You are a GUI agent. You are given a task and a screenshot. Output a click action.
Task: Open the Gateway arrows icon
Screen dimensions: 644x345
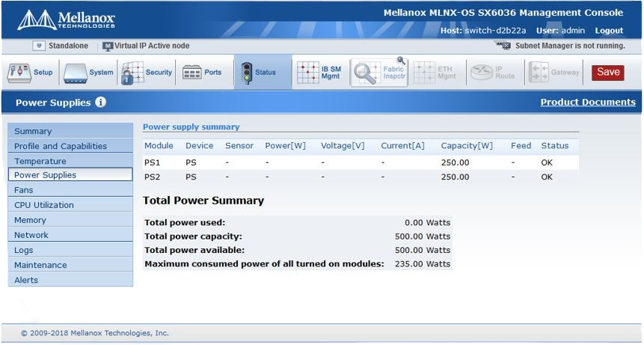coord(539,73)
